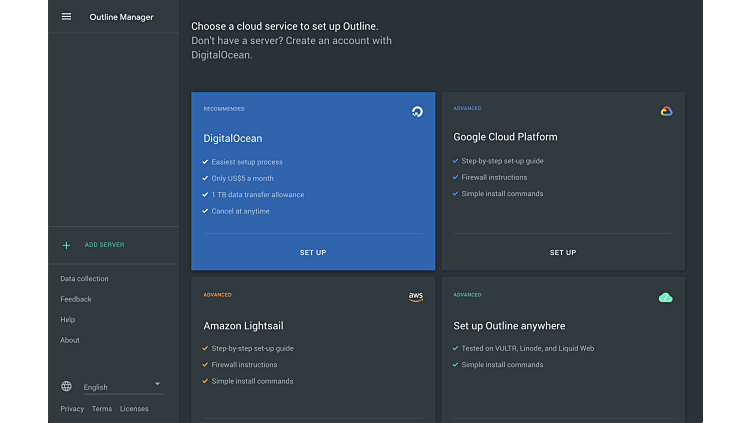Screen dimensions: 752x423
Task: Select the Amazon Lightsail card title
Action: [x=243, y=326]
